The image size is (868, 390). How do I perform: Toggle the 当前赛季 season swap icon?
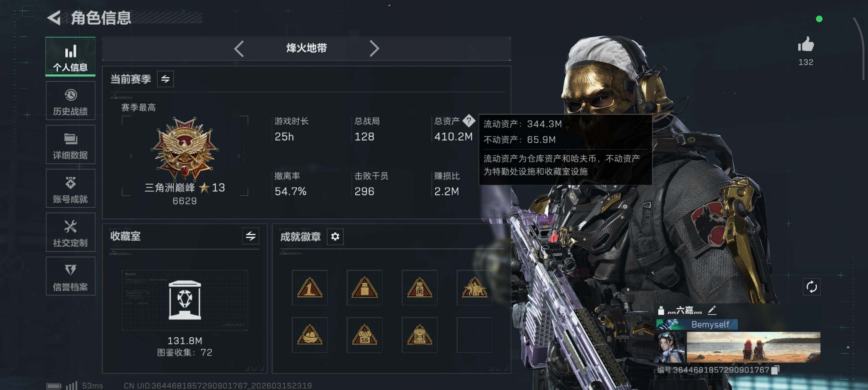click(165, 79)
